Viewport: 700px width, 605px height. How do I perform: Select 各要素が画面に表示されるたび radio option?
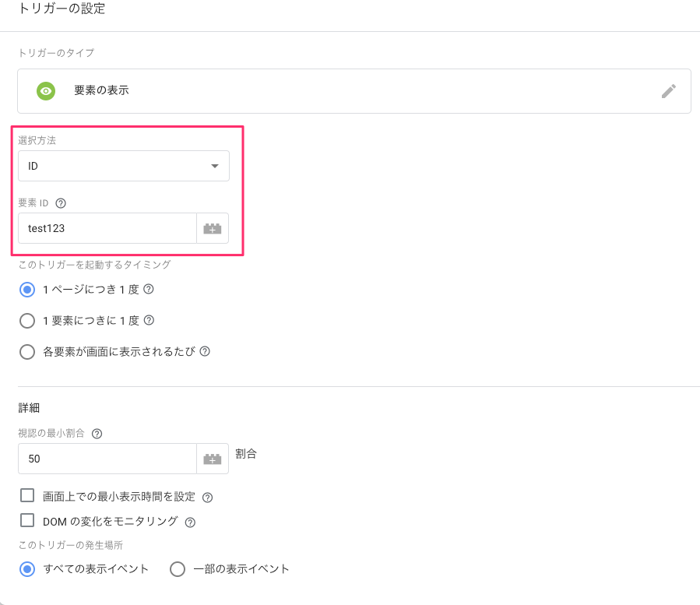click(27, 352)
